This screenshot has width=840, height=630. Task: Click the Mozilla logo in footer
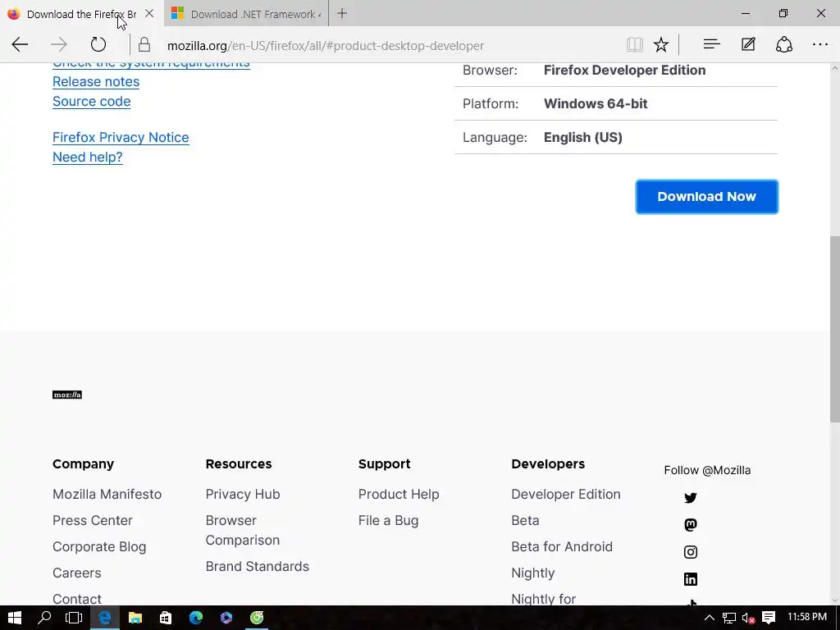pyautogui.click(x=67, y=395)
